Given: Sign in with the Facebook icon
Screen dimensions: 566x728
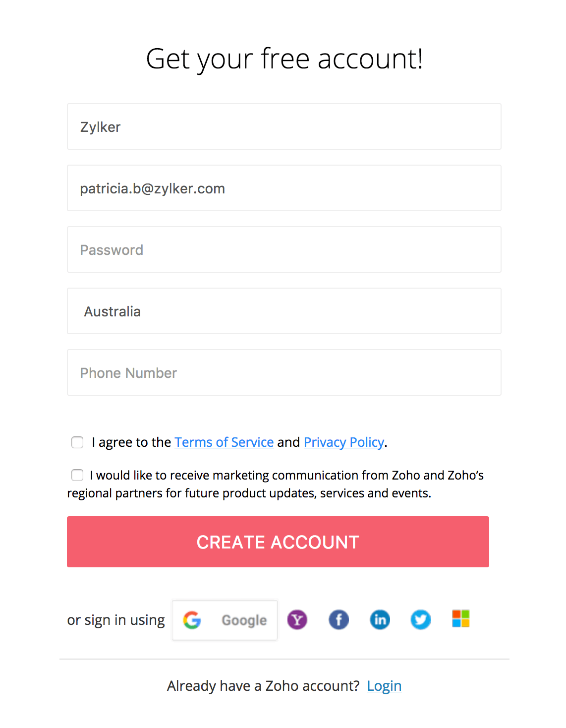Looking at the screenshot, I should [339, 620].
